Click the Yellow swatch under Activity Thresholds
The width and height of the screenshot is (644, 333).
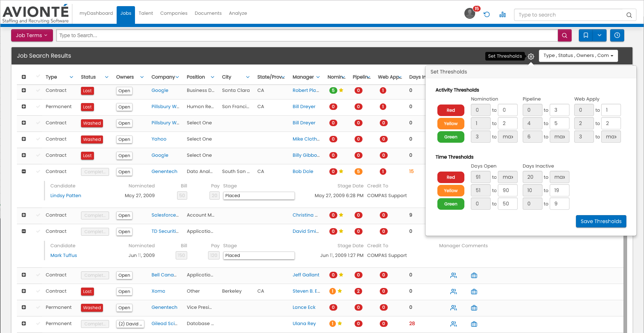pyautogui.click(x=450, y=124)
